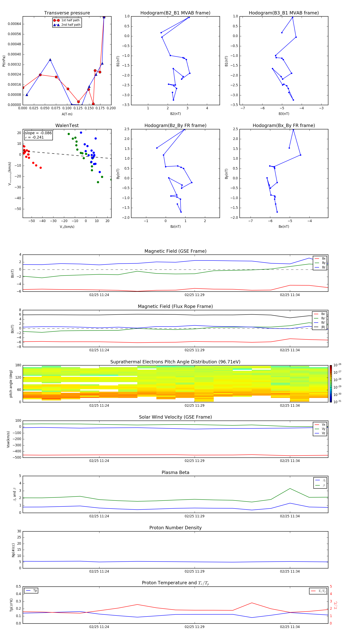Click the 'Hodogram(Bx_By FR frame)' title
Image resolution: width=351 pixels, height=644 pixels.
[284, 125]
